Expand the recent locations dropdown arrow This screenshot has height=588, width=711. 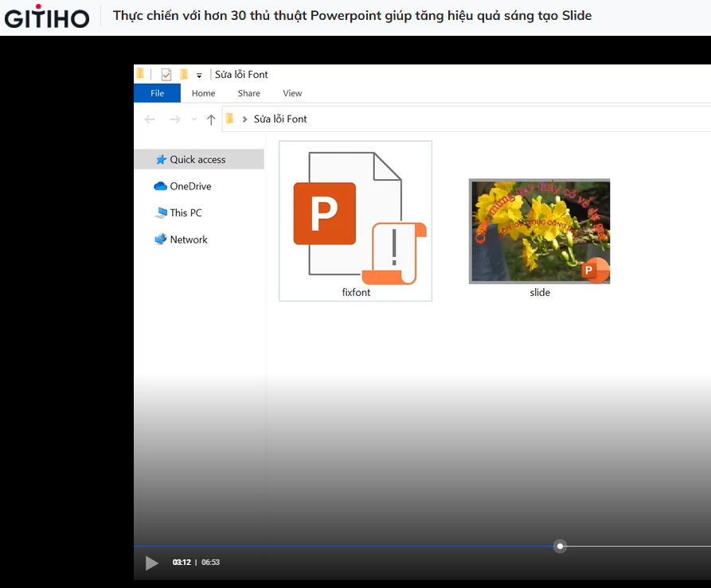point(194,119)
